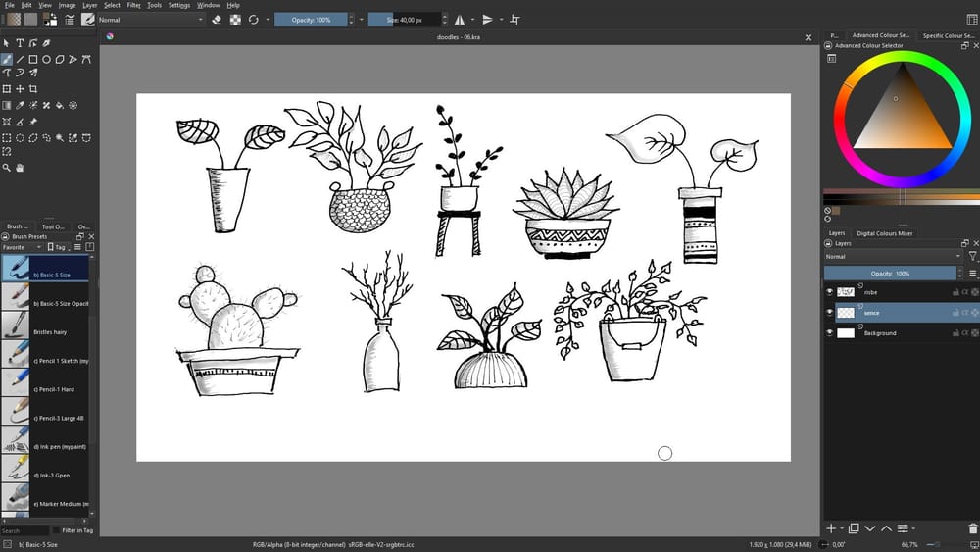The width and height of the screenshot is (980, 552).
Task: Toggle lock on the Background layer
Action: click(x=955, y=333)
